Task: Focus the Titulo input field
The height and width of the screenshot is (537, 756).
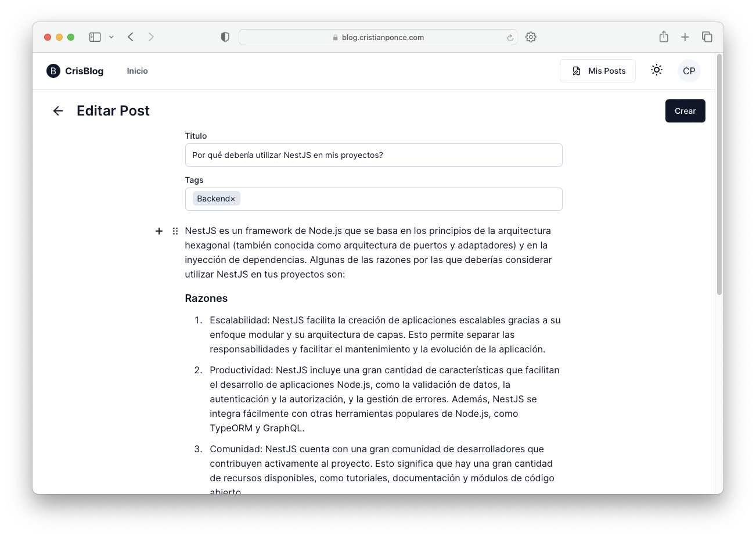Action: [x=374, y=155]
